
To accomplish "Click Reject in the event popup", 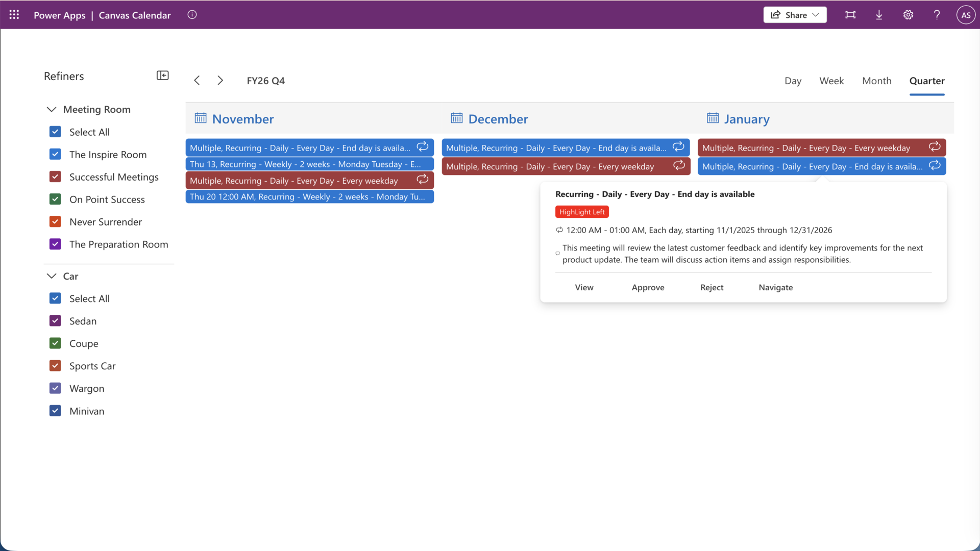I will 712,287.
